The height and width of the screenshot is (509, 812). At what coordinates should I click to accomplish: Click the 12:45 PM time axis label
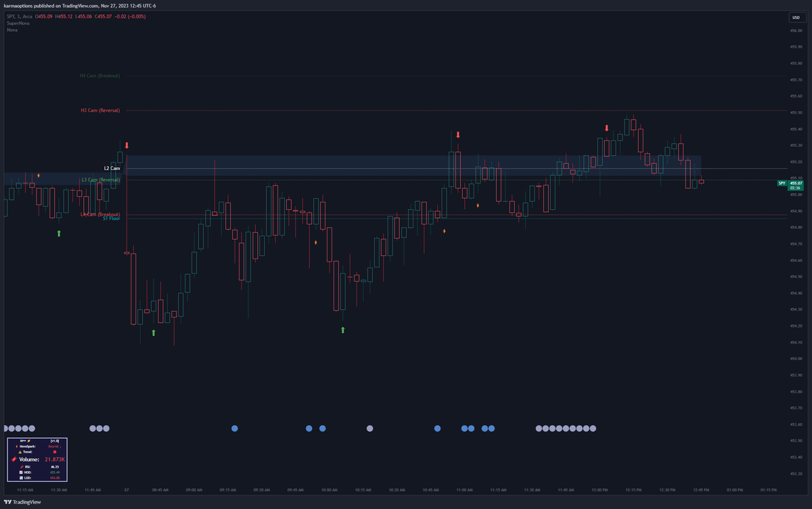pos(701,489)
